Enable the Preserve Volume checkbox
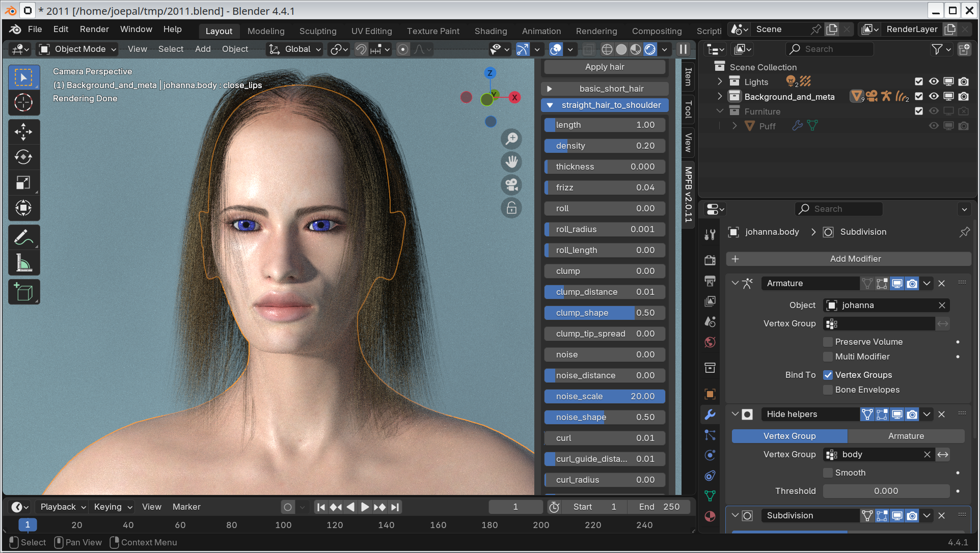The width and height of the screenshot is (980, 553). 828,342
